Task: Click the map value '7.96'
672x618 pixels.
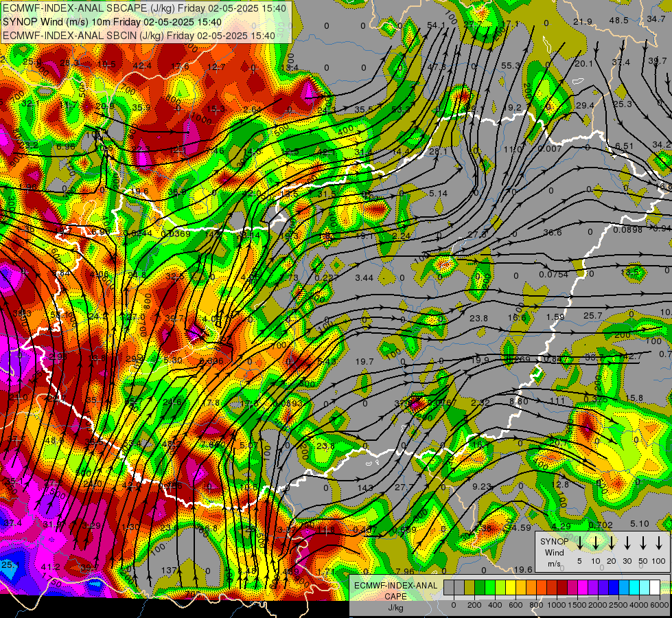Action: (x=406, y=571)
